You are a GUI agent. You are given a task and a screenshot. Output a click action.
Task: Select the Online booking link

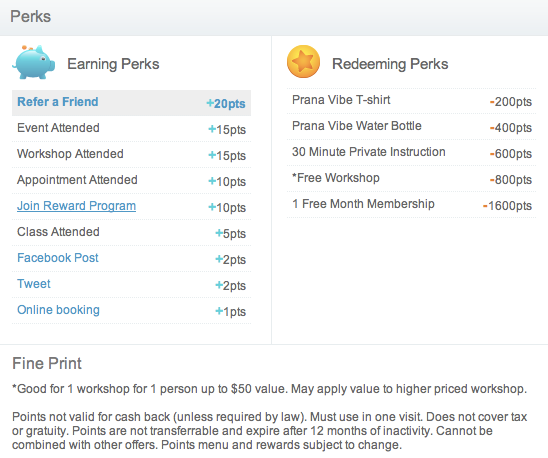click(58, 310)
